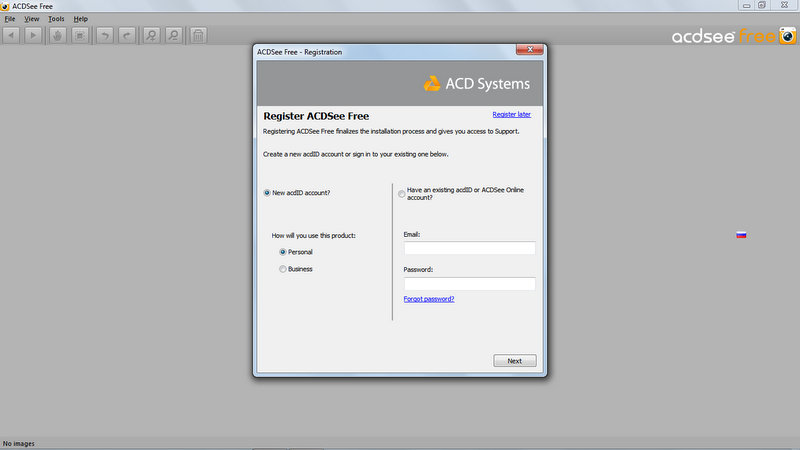
Task: Click the Register later link
Action: [511, 114]
